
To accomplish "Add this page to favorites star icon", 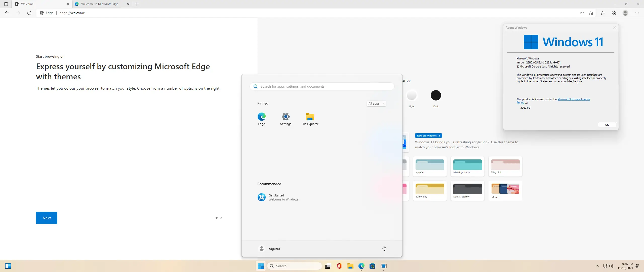I will point(591,13).
